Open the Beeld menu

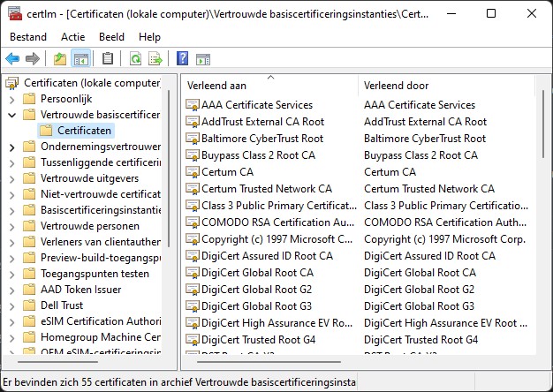click(111, 37)
